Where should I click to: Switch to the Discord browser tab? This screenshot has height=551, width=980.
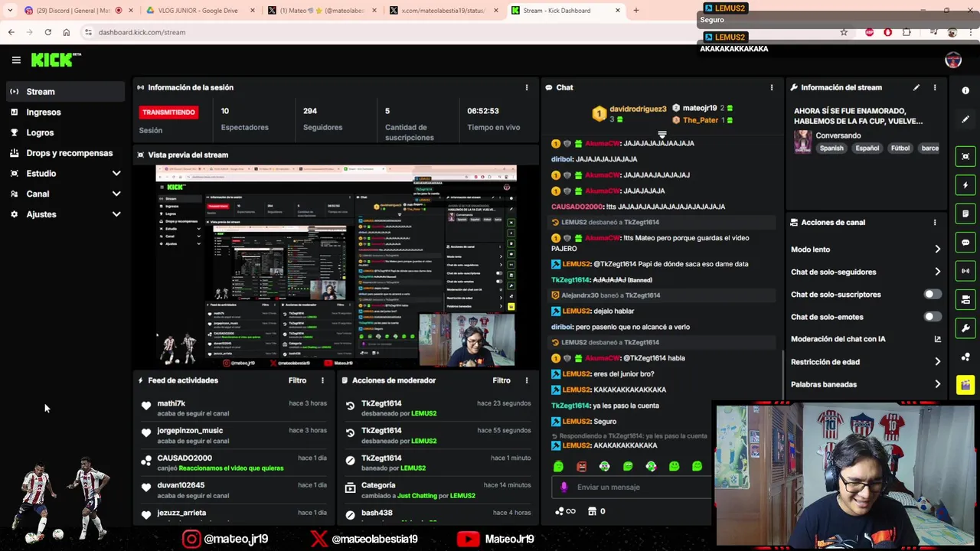[x=75, y=11]
